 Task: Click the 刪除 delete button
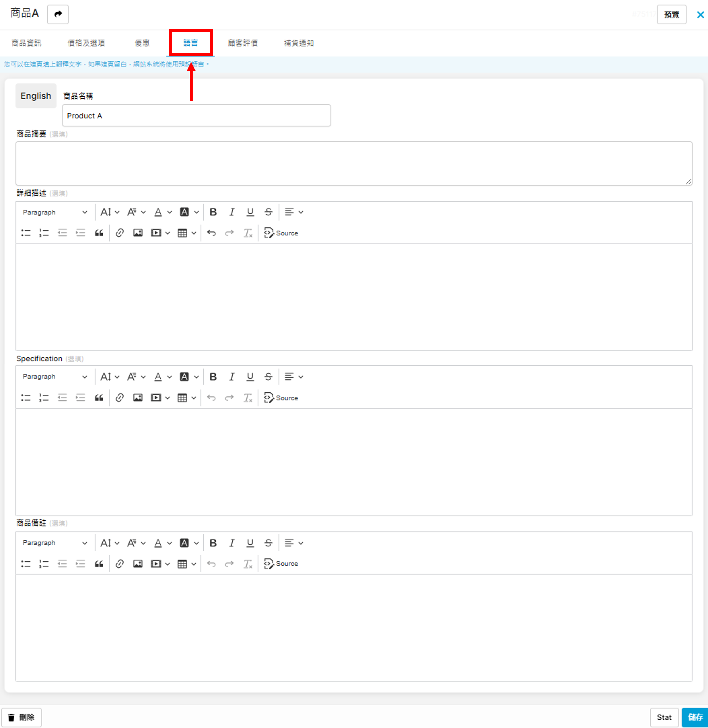tap(21, 717)
